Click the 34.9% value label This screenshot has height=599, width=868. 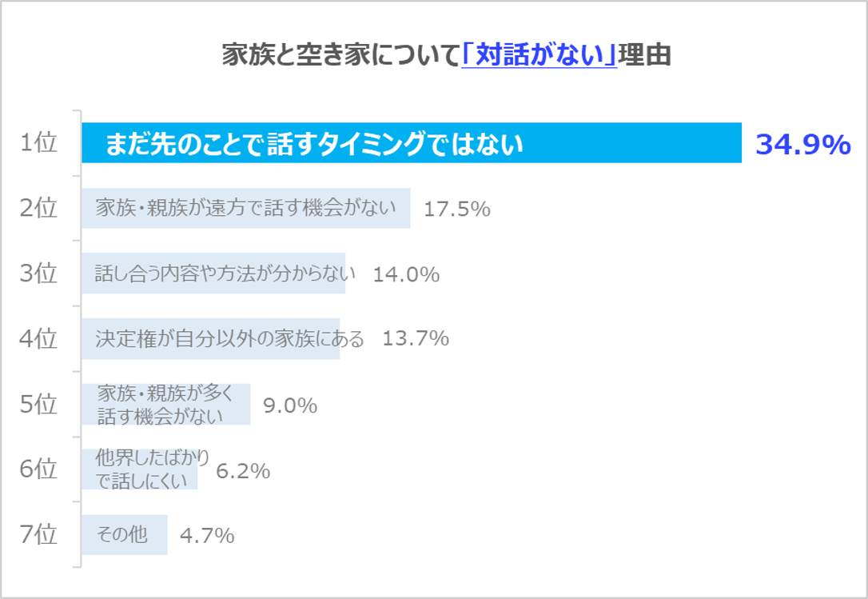click(x=802, y=145)
